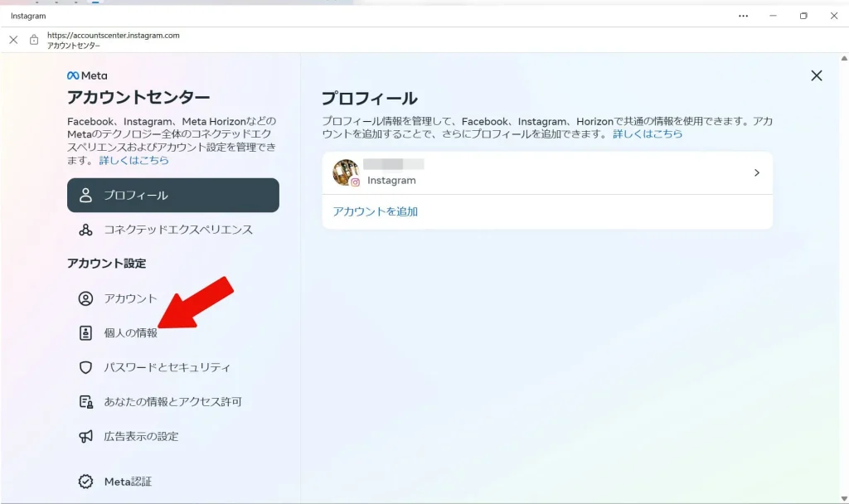Open the プロフィール sidebar item
The width and height of the screenshot is (849, 504).
pos(172,195)
